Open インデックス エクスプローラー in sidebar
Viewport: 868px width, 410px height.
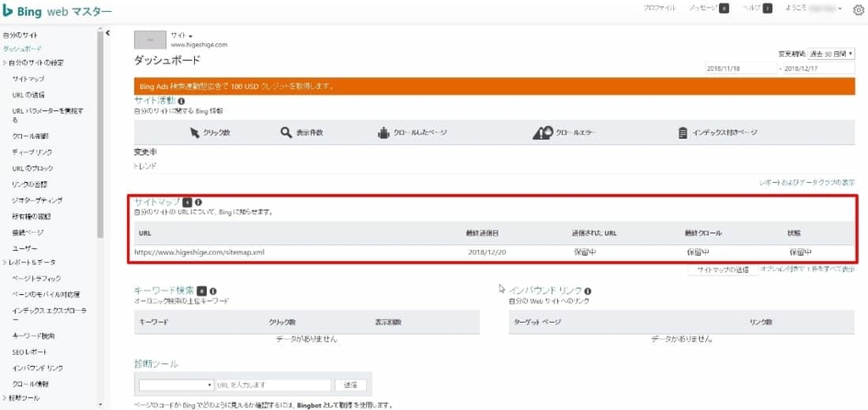tap(48, 315)
